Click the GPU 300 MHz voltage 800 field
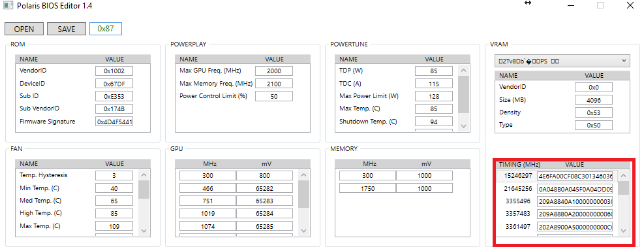Viewport: 644px width, 251px height. (x=264, y=176)
